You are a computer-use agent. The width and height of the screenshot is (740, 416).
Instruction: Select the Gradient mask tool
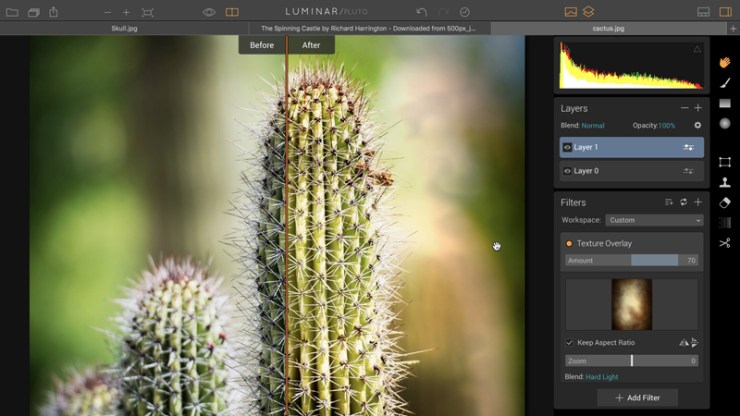(x=725, y=103)
